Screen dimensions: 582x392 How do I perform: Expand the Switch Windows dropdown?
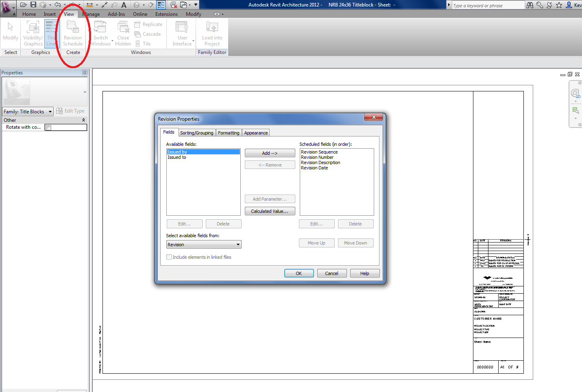coord(112,41)
